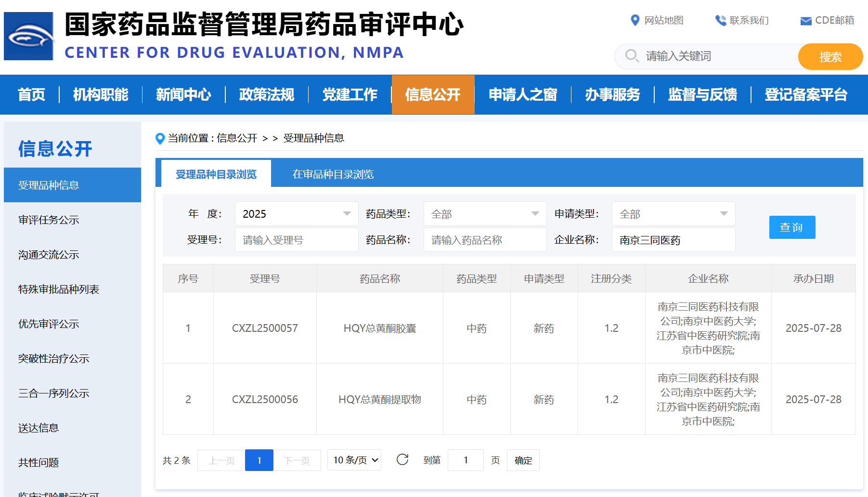Click the 药品名称 input field
This screenshot has height=497, width=868.
[x=485, y=240]
